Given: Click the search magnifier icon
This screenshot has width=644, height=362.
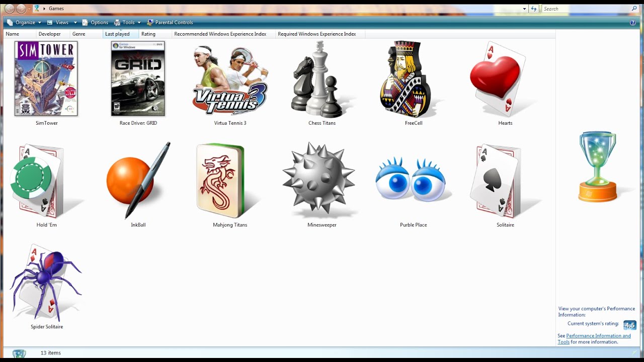Looking at the screenshot, I should pyautogui.click(x=634, y=9).
